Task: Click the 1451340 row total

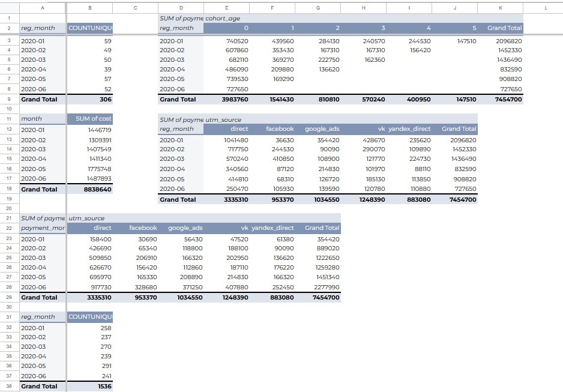Action: (318, 277)
